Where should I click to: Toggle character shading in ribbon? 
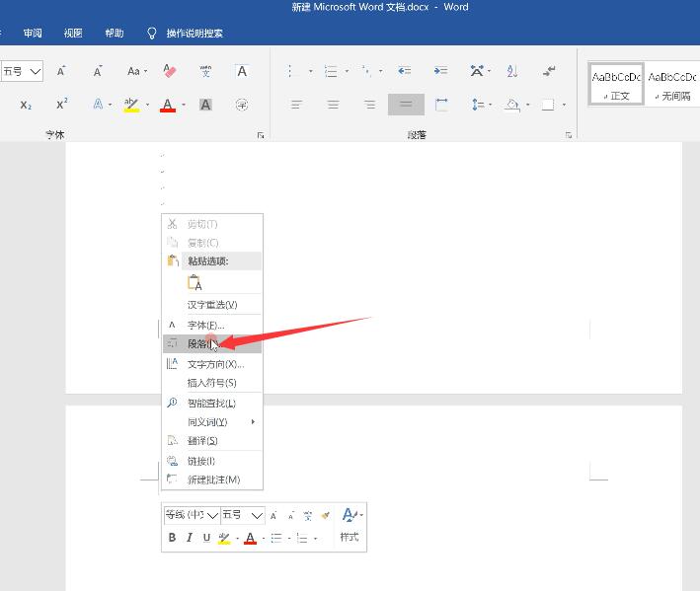pos(205,105)
